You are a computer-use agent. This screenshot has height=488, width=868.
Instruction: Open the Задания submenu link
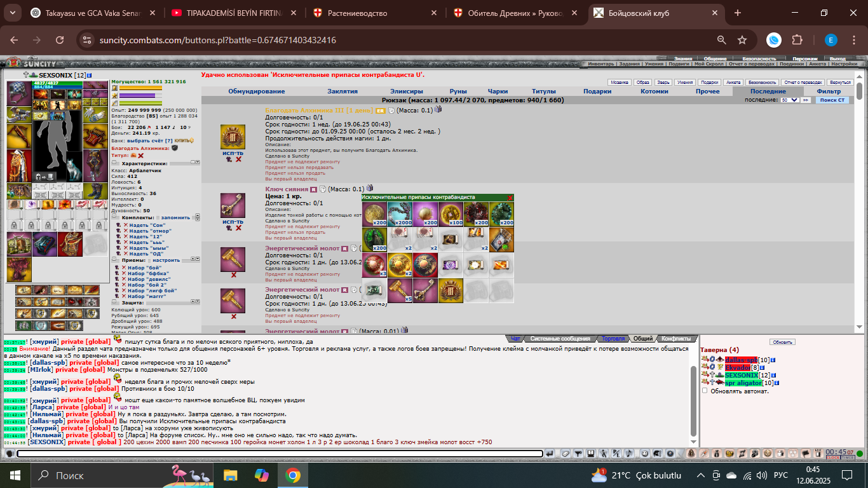pos(628,64)
